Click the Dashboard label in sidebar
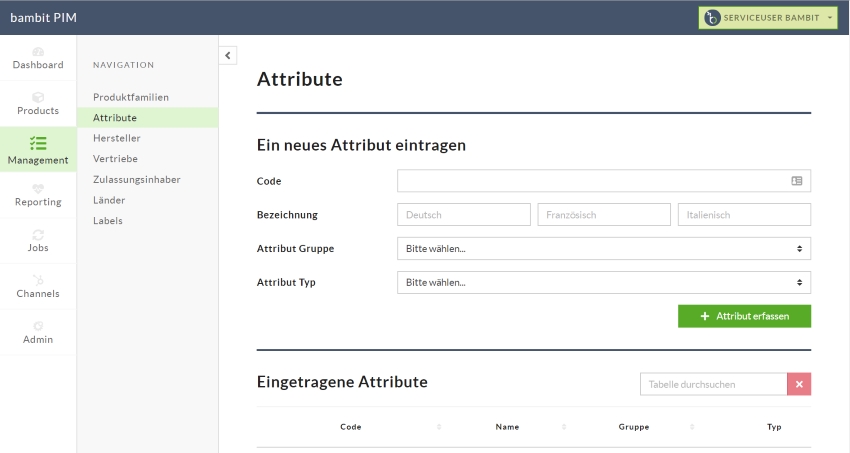850x453 pixels. (x=38, y=64)
